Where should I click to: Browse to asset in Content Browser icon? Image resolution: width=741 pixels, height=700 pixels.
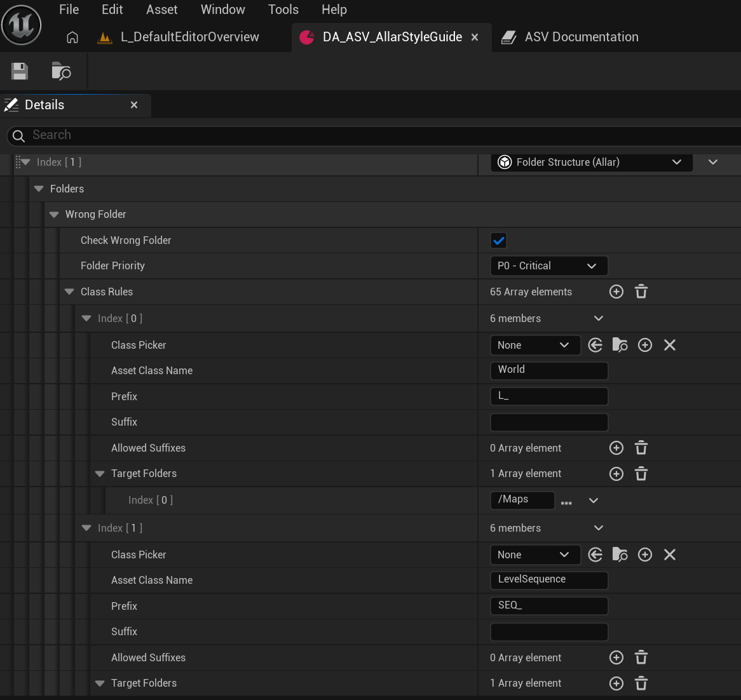click(x=61, y=71)
